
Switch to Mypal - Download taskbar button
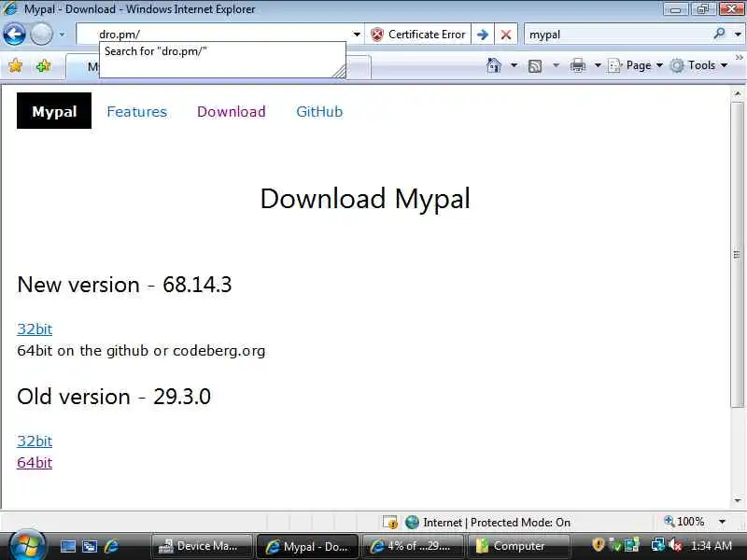tap(307, 546)
